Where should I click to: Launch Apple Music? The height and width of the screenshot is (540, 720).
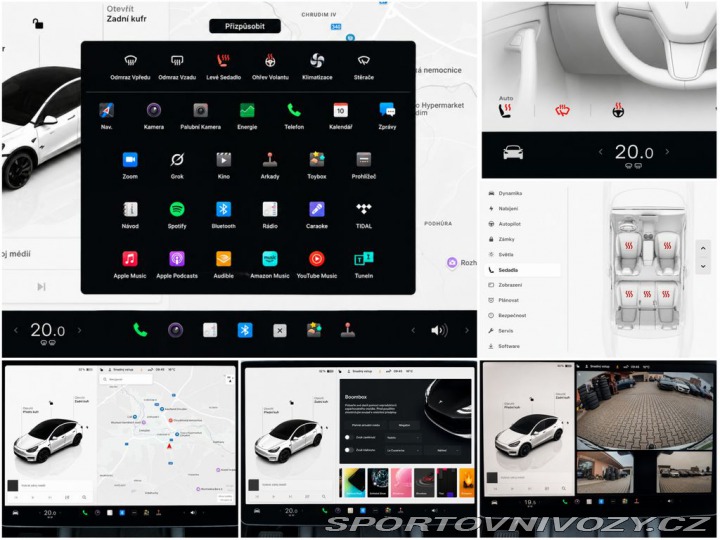[x=130, y=259]
